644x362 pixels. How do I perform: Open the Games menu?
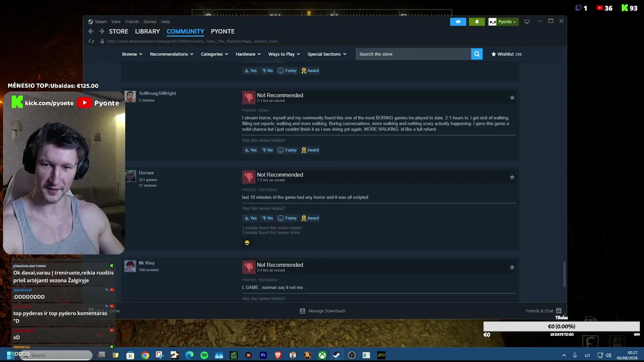pyautogui.click(x=150, y=22)
